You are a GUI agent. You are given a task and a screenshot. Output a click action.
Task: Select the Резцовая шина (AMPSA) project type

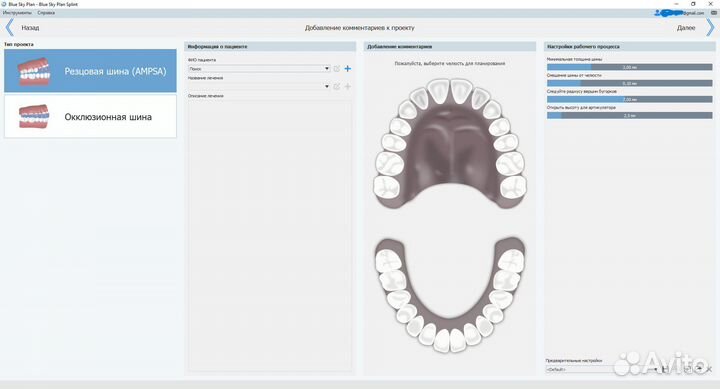click(x=90, y=71)
